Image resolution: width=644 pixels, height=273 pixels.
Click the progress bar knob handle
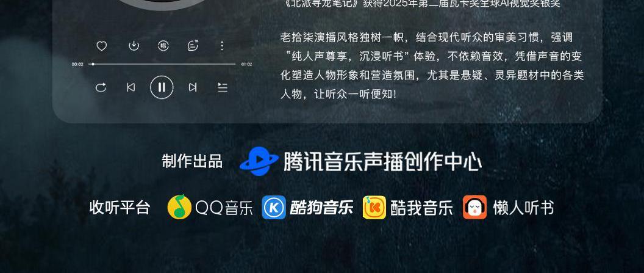click(x=93, y=64)
